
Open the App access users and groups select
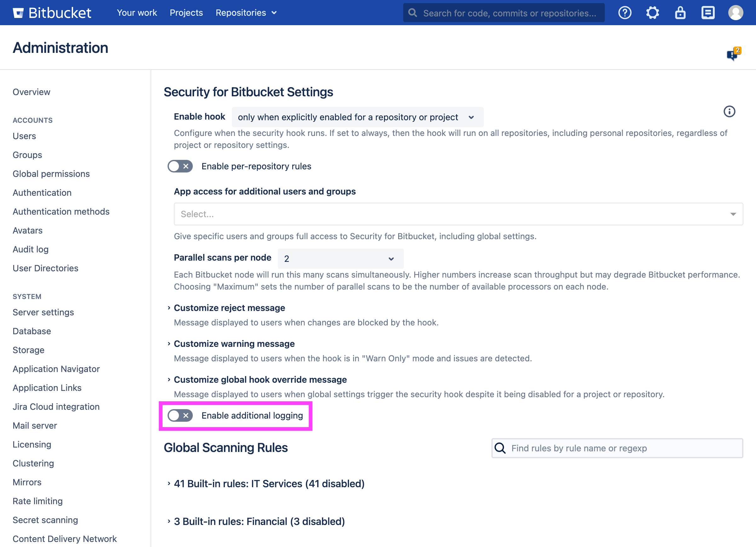[458, 214]
